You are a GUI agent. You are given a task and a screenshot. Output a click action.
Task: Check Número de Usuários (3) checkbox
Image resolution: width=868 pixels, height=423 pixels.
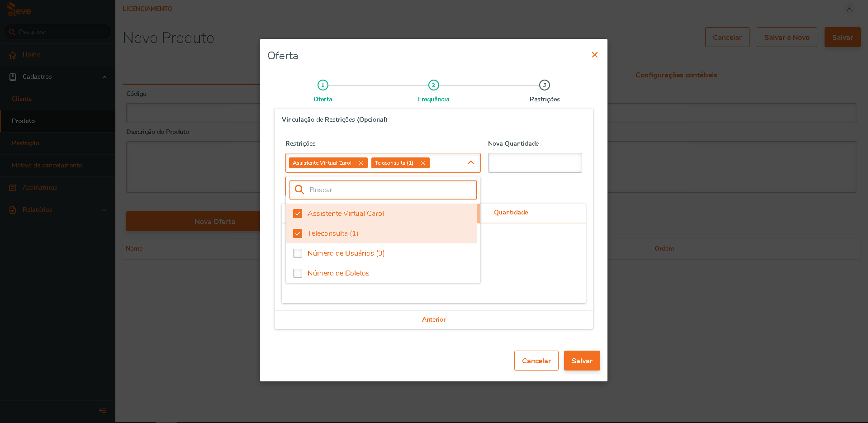pyautogui.click(x=298, y=253)
